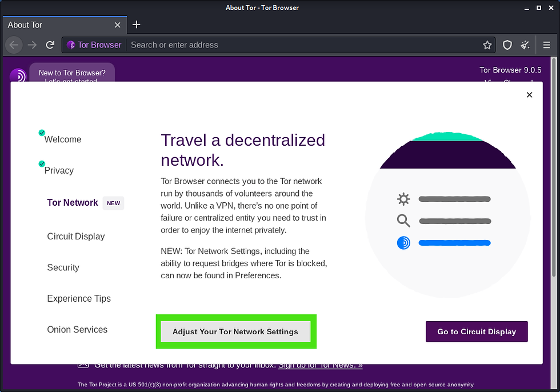Image resolution: width=560 pixels, height=392 pixels.
Task: Open the hamburger application menu
Action: 546,45
